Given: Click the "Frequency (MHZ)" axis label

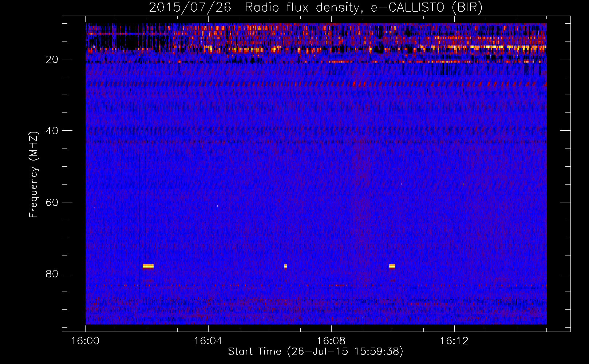Looking at the screenshot, I should click(33, 174).
